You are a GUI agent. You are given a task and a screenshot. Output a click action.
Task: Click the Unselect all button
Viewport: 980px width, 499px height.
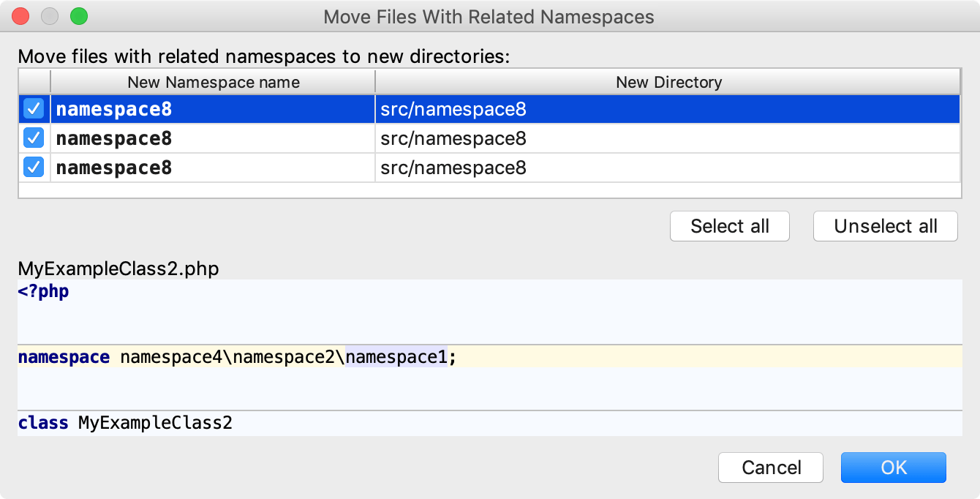885,226
